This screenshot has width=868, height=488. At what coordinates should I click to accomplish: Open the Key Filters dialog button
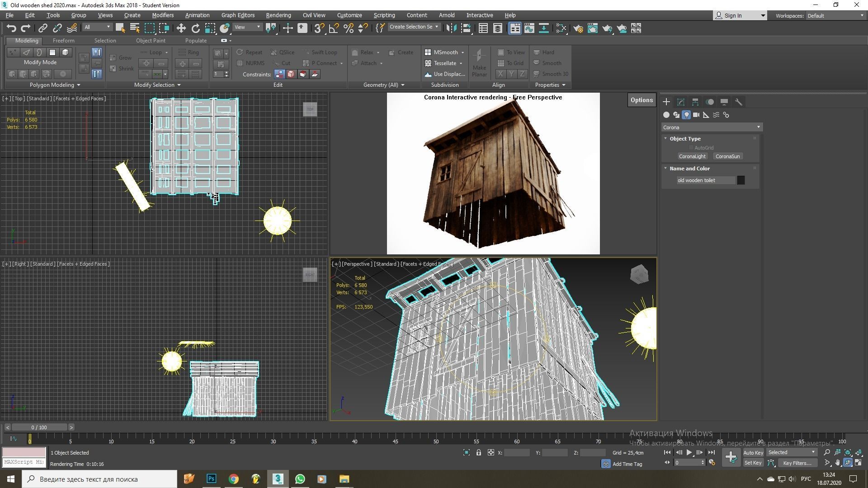point(797,463)
